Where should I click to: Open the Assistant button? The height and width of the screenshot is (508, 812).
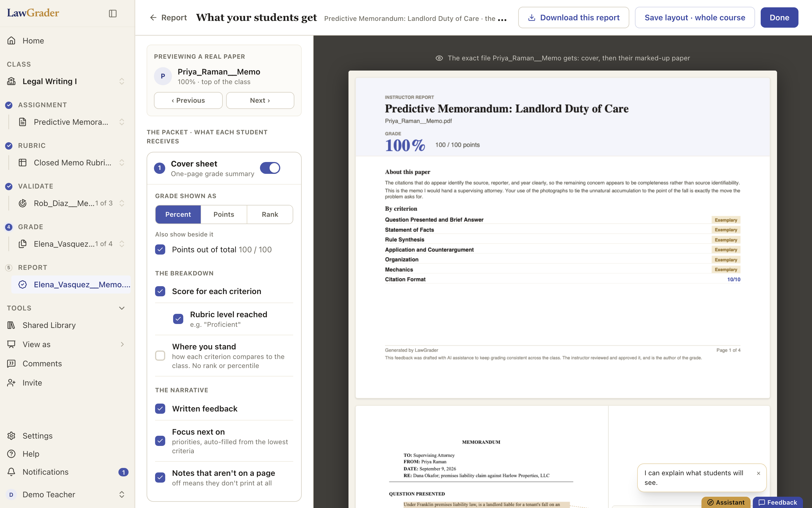coord(726,502)
